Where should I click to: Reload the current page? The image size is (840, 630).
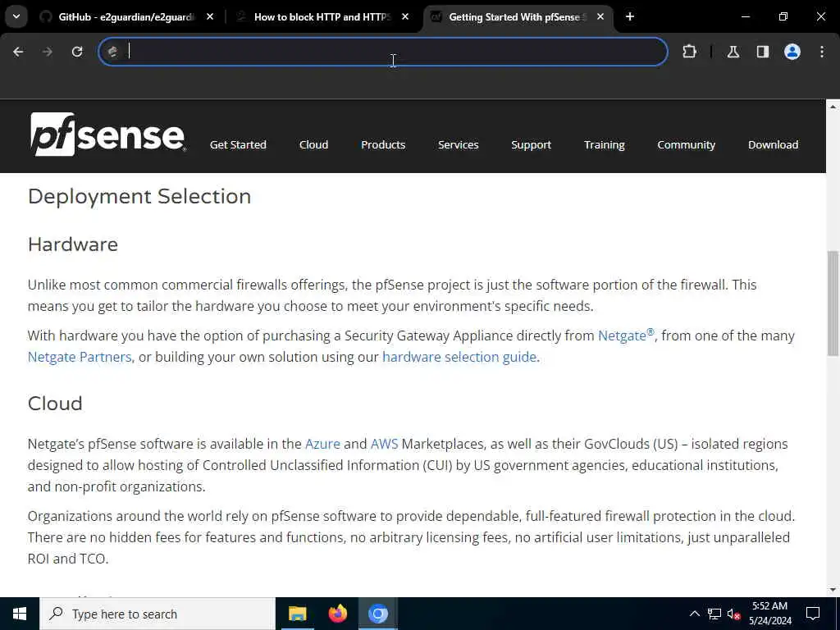pos(77,52)
